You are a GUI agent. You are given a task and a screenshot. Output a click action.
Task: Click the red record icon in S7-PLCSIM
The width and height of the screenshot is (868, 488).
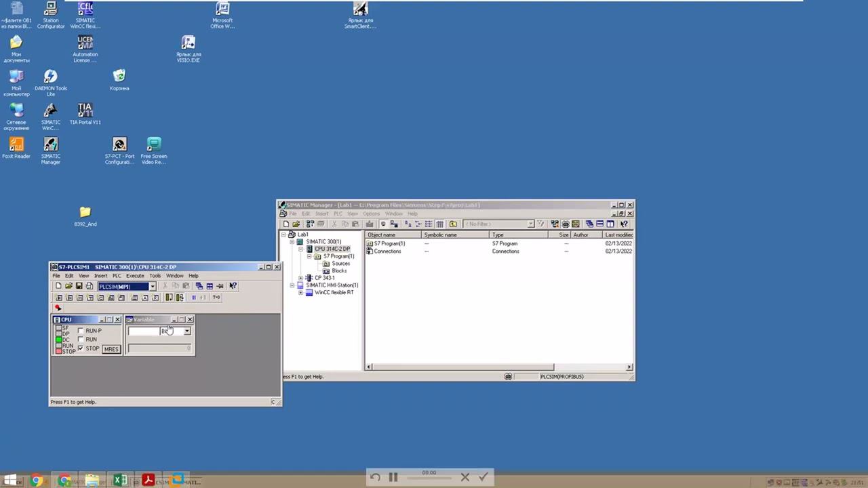(58, 308)
